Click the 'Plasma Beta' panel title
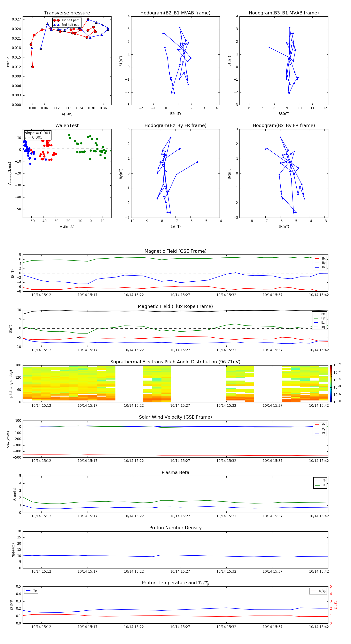This screenshot has width=351, height=644. (175, 472)
